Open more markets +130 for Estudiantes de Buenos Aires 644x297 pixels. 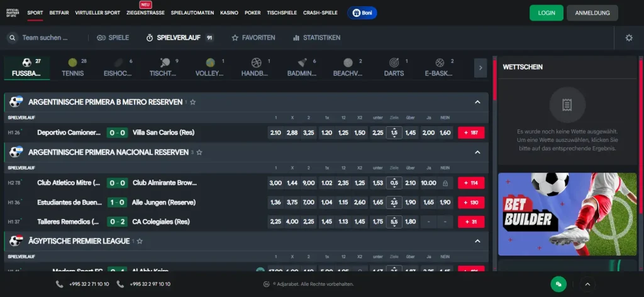coord(471,202)
